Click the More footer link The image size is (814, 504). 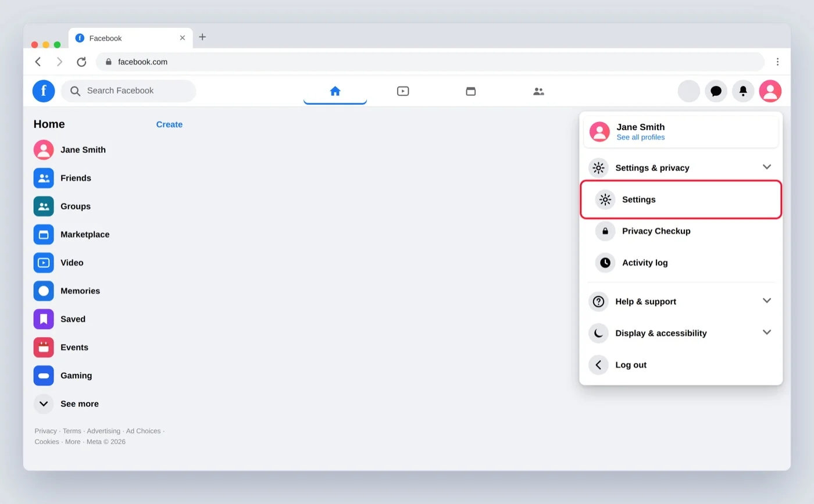click(x=73, y=441)
